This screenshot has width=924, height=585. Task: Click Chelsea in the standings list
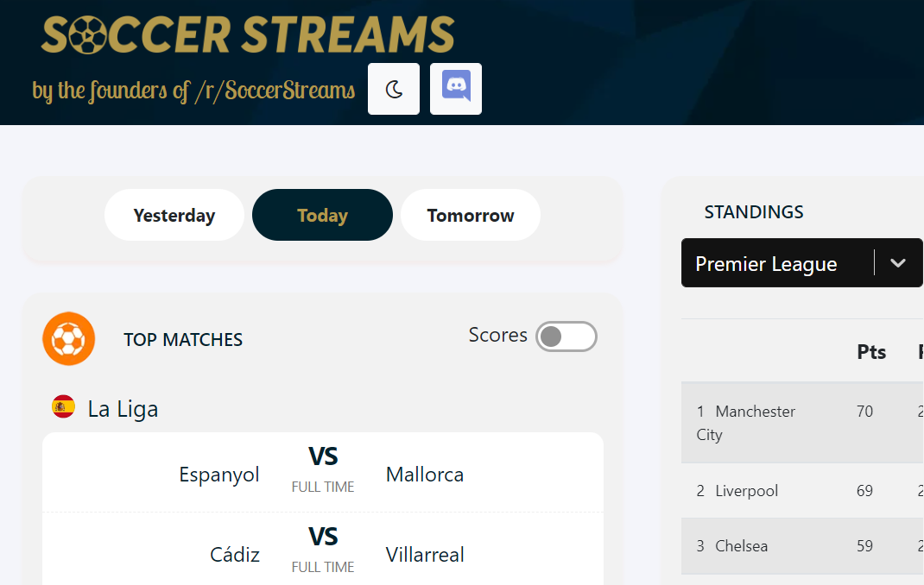click(x=741, y=545)
